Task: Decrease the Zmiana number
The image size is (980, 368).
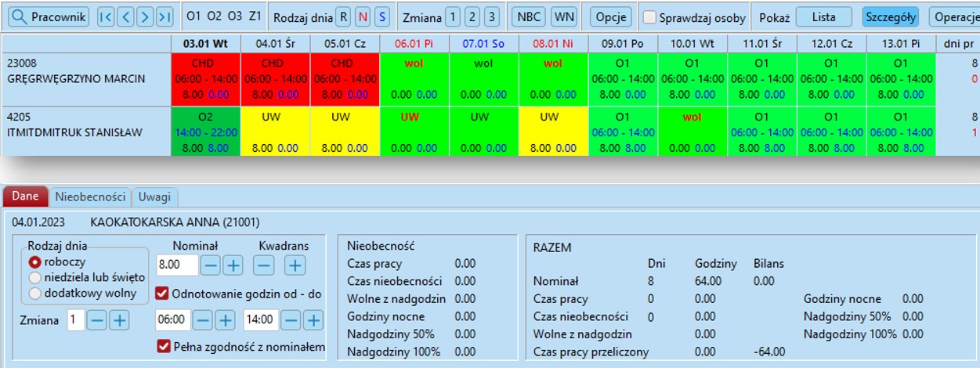Action: (x=96, y=320)
